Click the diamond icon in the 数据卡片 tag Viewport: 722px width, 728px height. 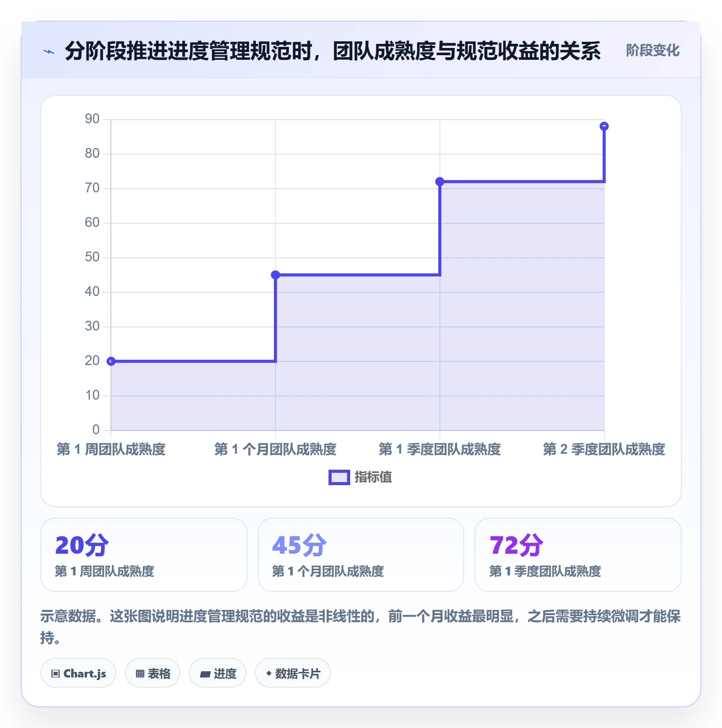pyautogui.click(x=269, y=673)
